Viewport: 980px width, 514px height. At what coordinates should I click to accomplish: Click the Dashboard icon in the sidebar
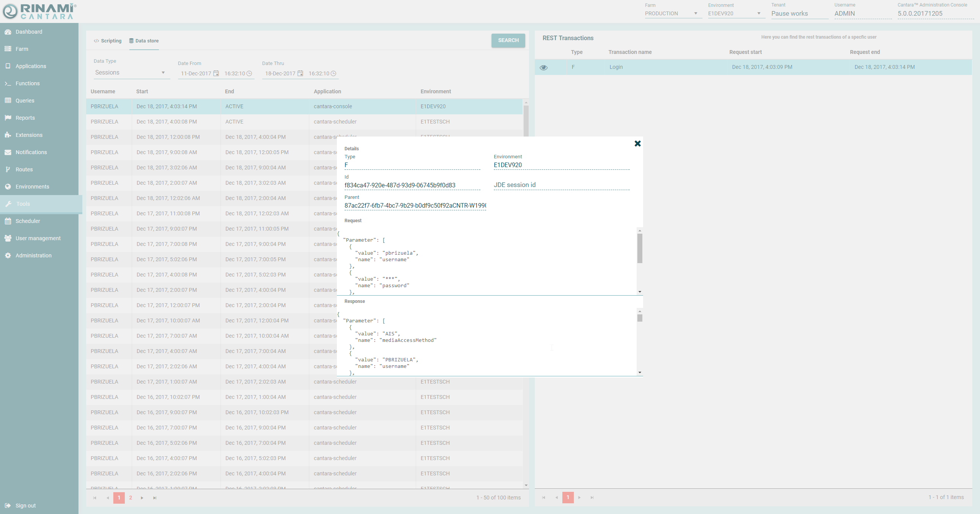pyautogui.click(x=8, y=32)
